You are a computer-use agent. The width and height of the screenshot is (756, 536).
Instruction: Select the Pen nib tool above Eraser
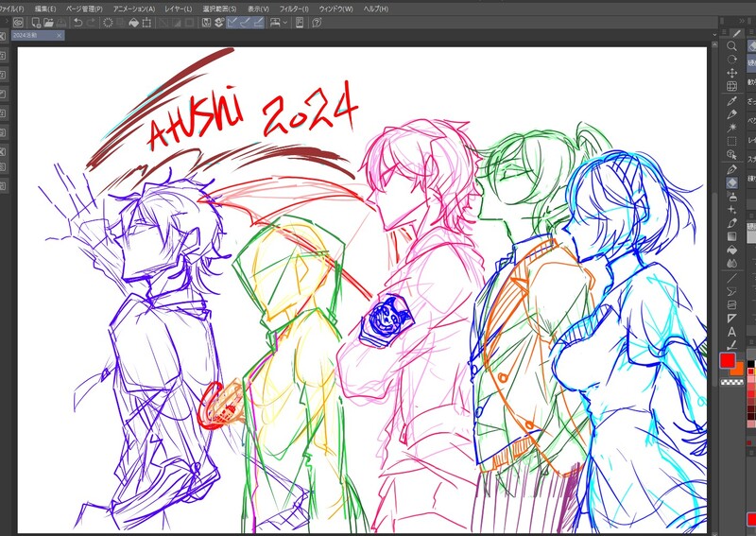pyautogui.click(x=731, y=169)
